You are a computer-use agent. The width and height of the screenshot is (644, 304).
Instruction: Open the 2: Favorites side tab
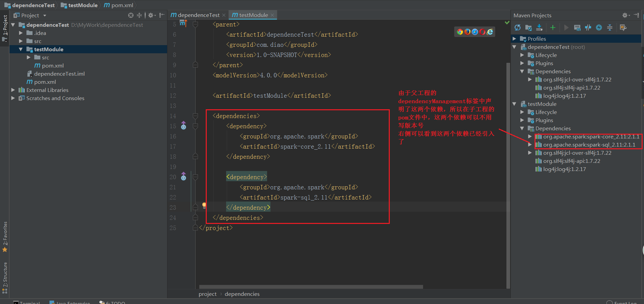5,236
